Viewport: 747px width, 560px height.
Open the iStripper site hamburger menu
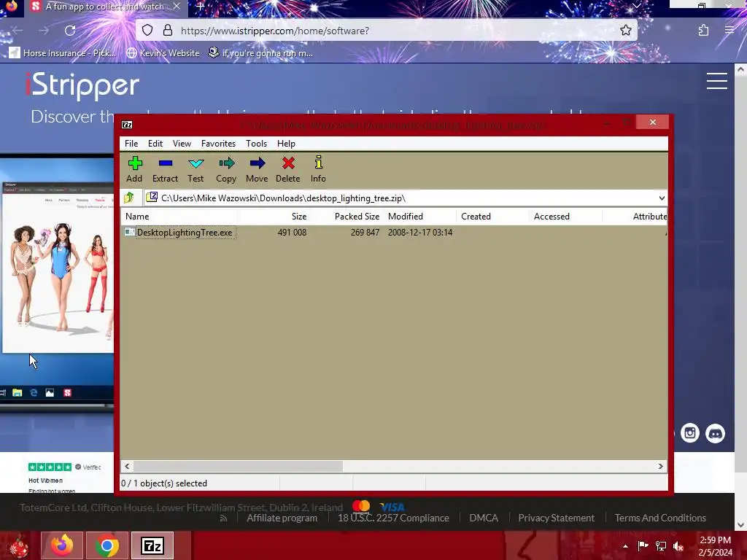coord(716,81)
